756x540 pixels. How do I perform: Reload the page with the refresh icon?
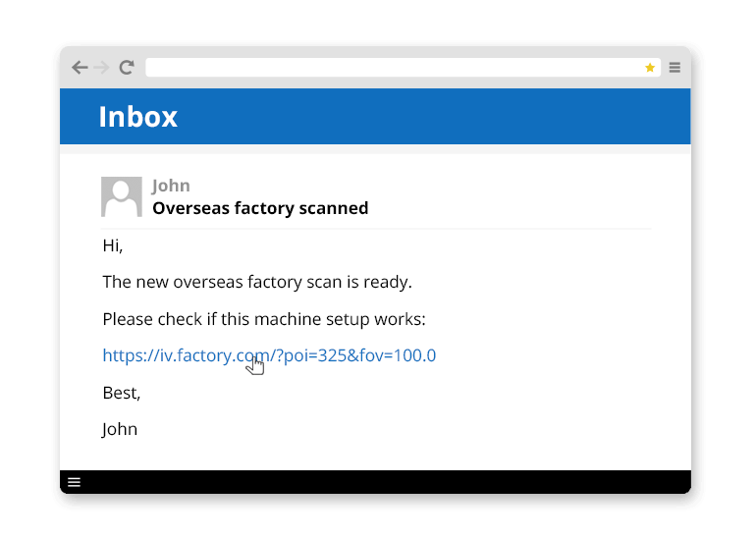pos(127,68)
